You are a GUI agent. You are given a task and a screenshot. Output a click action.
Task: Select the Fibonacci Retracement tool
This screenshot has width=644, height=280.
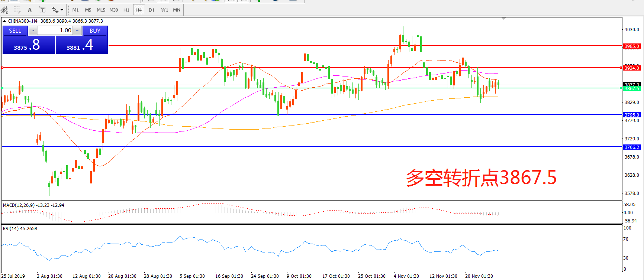point(17,10)
